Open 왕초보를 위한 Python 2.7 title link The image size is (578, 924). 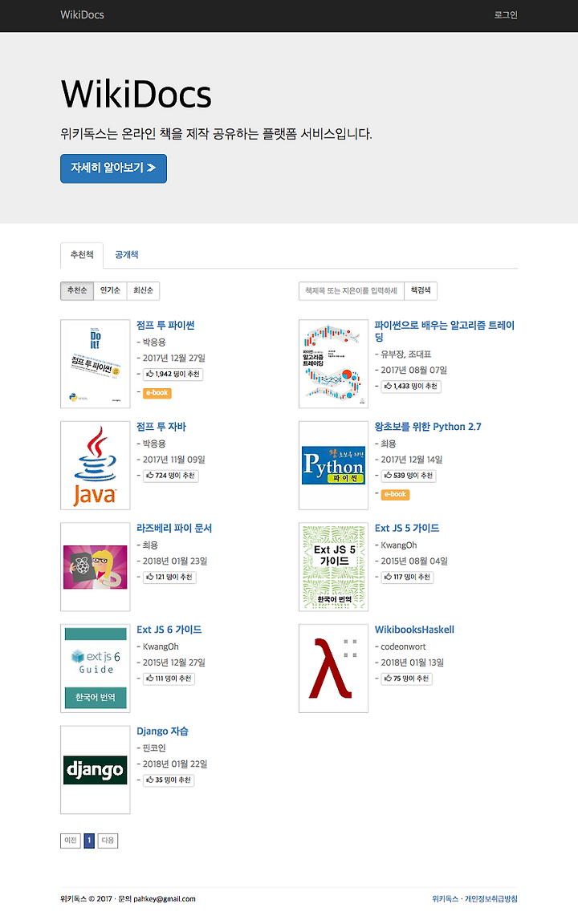click(x=428, y=427)
